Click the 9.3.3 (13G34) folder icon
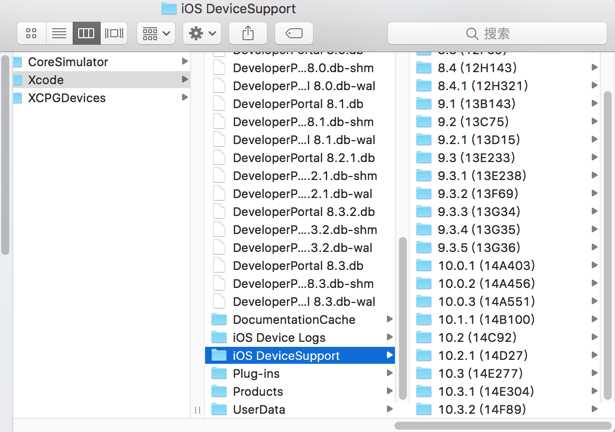Image resolution: width=615 pixels, height=432 pixels. (424, 211)
